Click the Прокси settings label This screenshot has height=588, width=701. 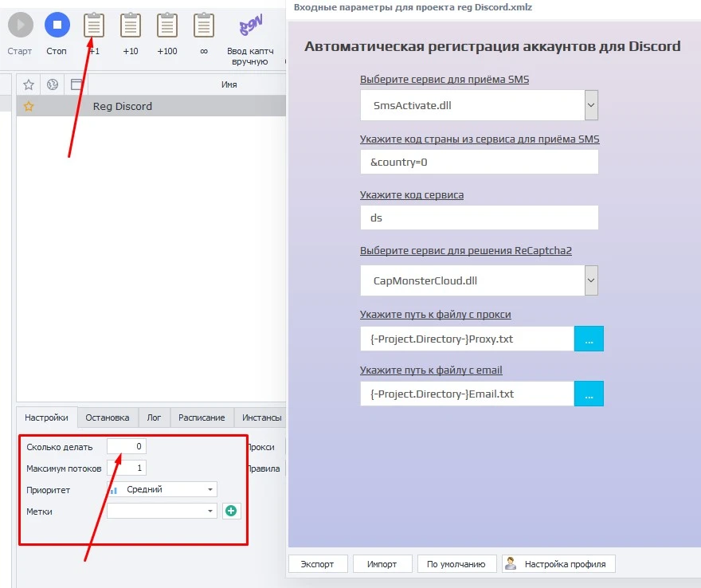261,447
